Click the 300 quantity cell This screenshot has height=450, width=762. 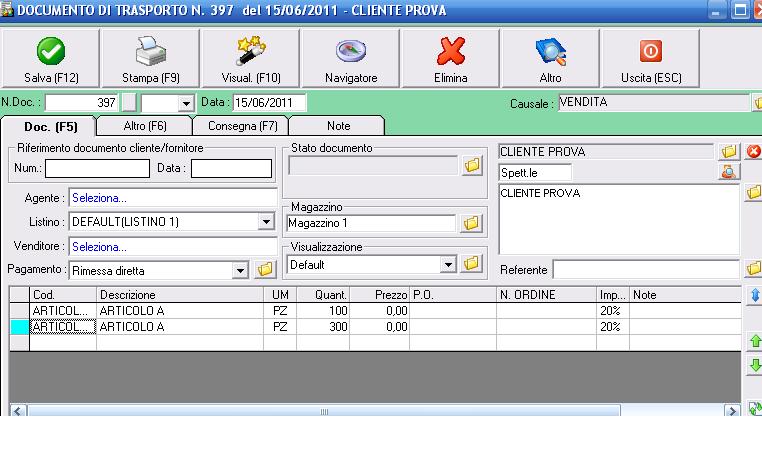323,327
